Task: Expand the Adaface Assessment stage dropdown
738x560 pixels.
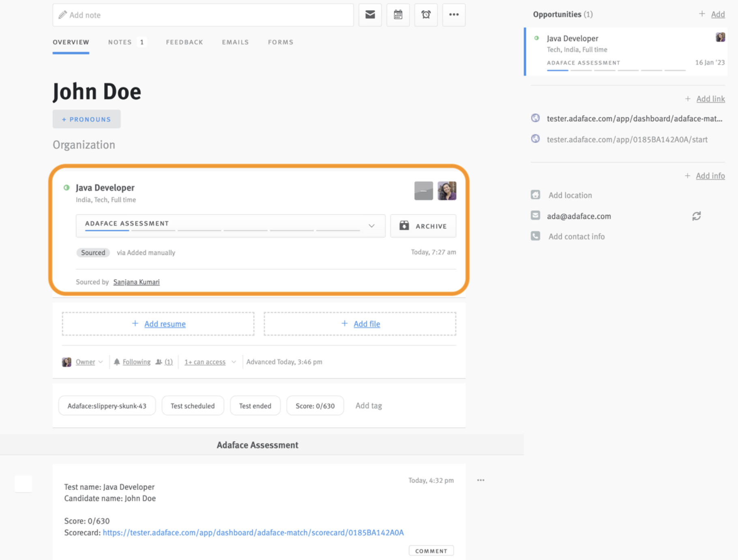Action: point(371,226)
